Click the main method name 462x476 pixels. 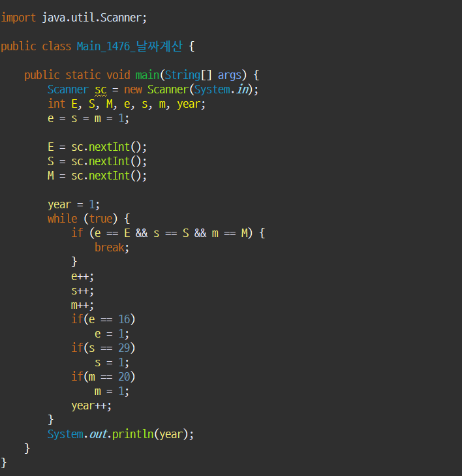click(x=147, y=75)
